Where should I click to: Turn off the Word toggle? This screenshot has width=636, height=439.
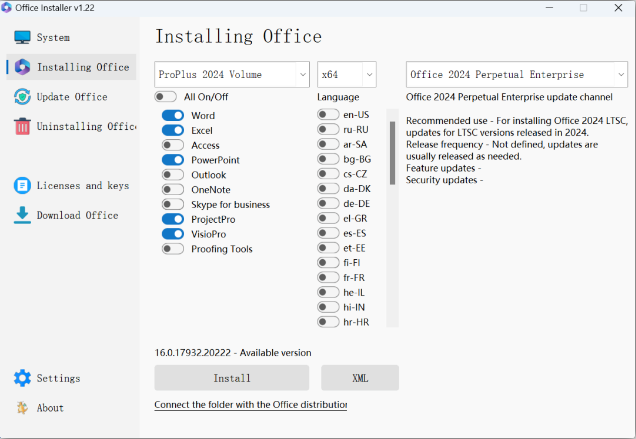pos(172,116)
